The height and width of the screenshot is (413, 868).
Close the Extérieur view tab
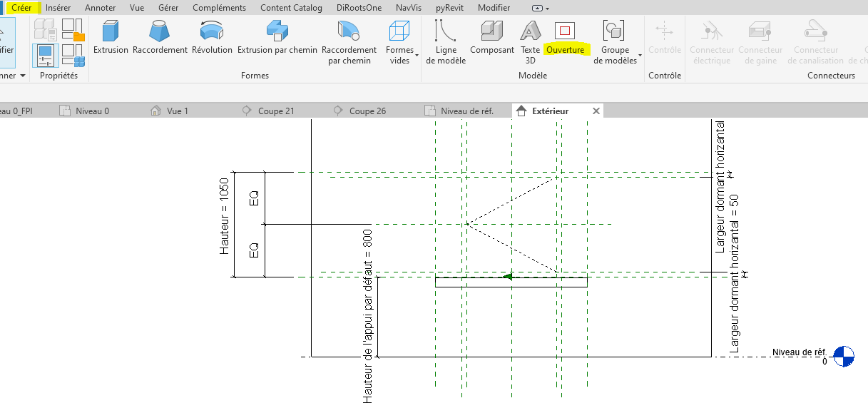(x=596, y=111)
